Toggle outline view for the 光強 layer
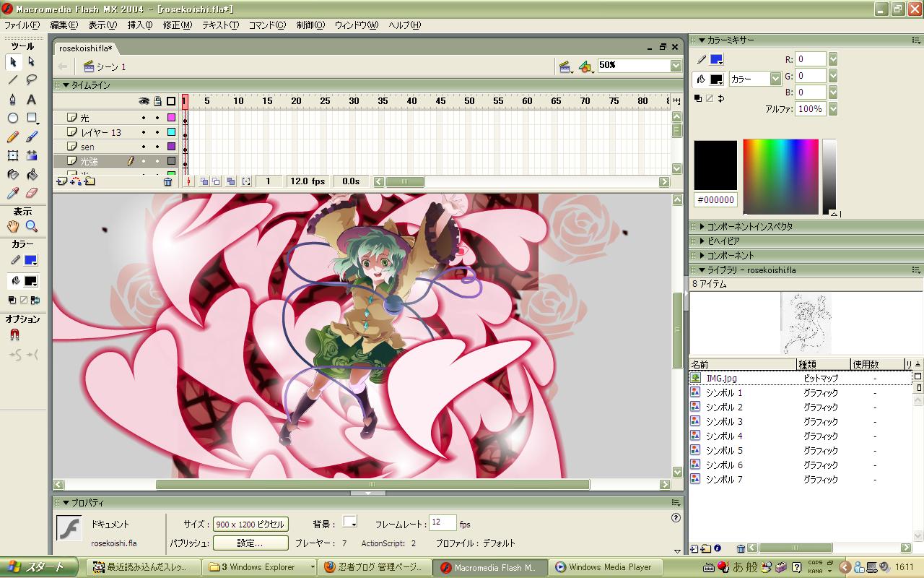Screen dimensions: 924x578 point(171,161)
